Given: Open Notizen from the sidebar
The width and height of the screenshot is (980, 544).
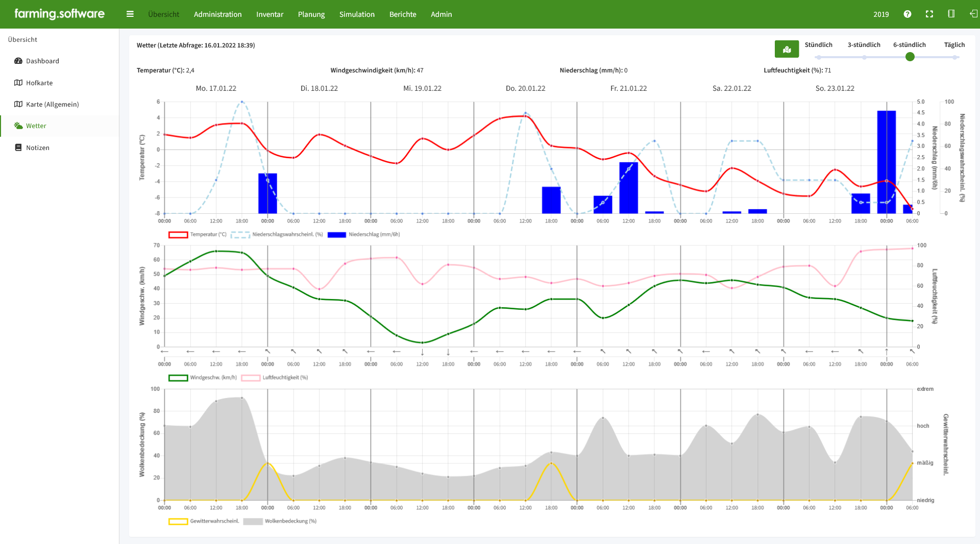Looking at the screenshot, I should pyautogui.click(x=59, y=147).
